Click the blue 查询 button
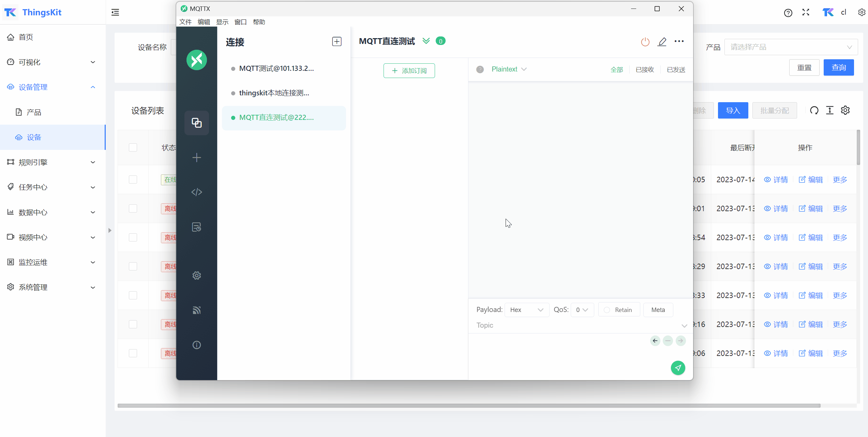Screen dimensions: 868x437 838,67
